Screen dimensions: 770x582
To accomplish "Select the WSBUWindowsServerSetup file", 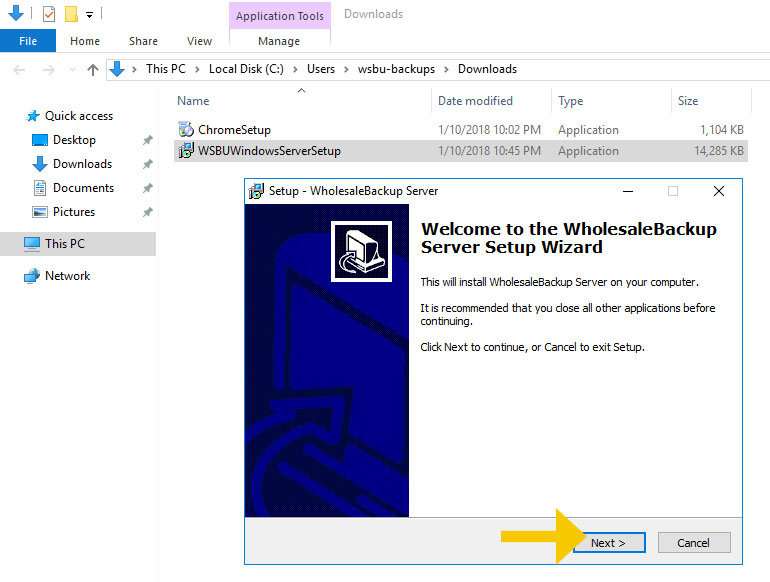I will coord(269,151).
